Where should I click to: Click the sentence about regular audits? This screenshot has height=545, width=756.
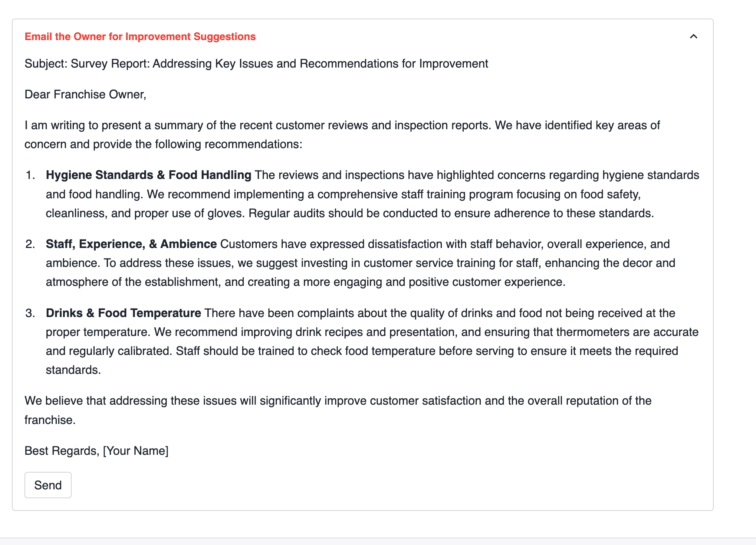(x=451, y=213)
